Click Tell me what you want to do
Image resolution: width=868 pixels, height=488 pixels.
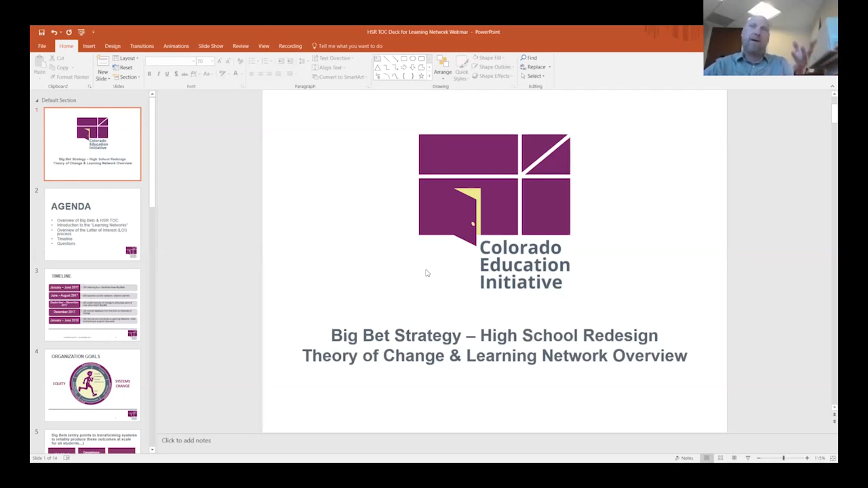[347, 46]
